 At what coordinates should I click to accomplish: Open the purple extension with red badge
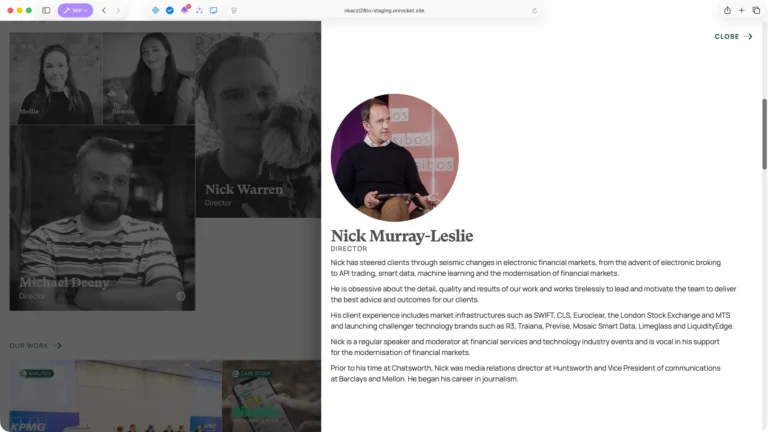[185, 10]
